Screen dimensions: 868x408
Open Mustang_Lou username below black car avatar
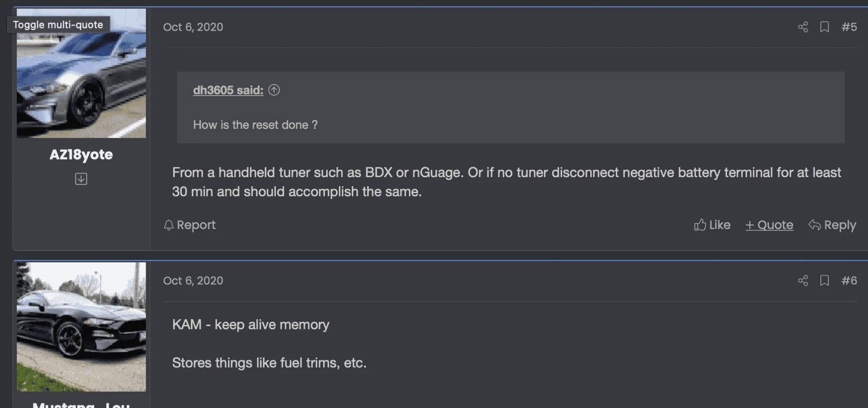(x=81, y=404)
